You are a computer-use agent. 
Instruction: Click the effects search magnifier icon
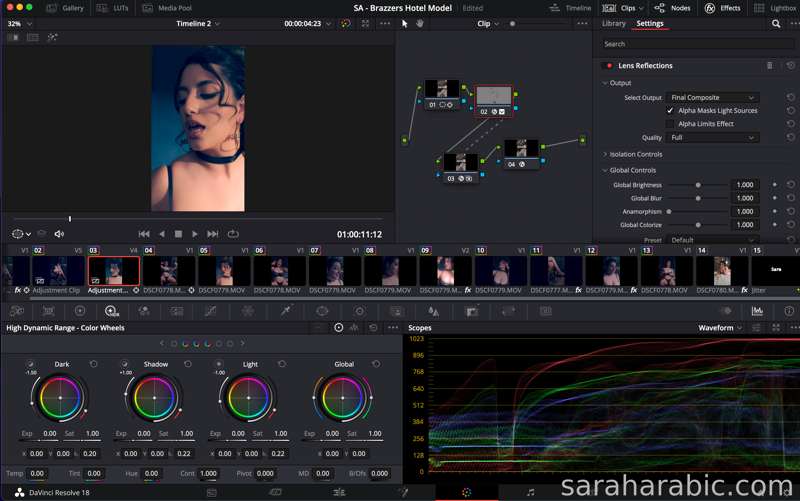[776, 23]
